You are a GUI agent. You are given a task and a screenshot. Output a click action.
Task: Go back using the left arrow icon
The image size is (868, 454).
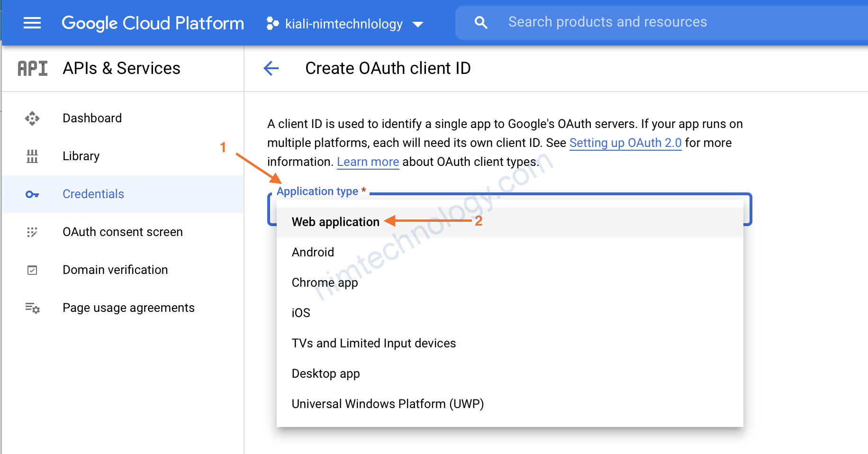[x=271, y=68]
